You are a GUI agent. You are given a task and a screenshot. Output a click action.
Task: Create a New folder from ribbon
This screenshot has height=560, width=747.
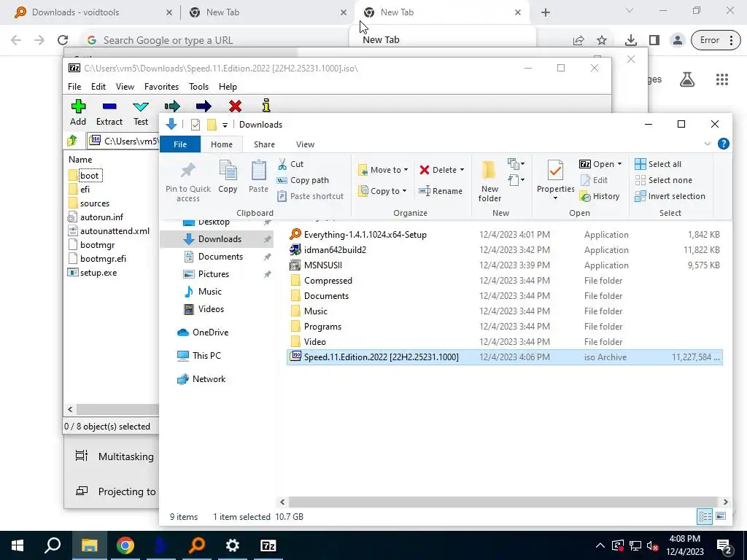(489, 182)
